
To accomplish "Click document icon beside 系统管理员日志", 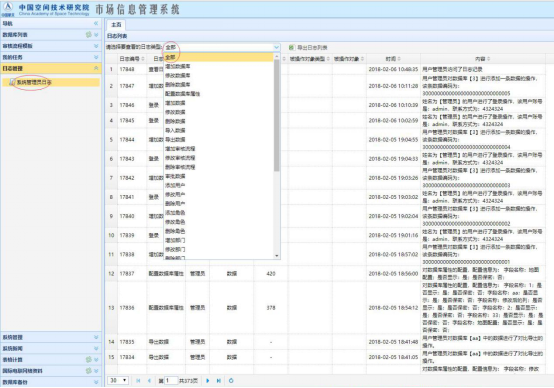I will (x=12, y=82).
